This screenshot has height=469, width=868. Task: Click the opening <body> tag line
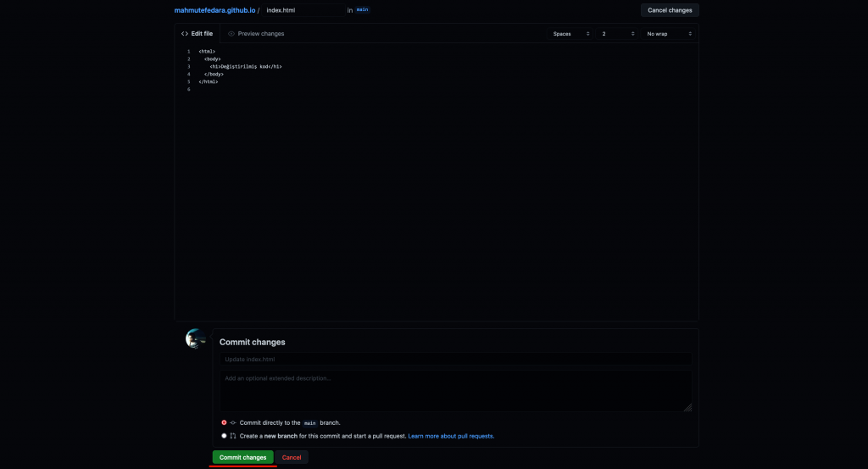pos(213,59)
